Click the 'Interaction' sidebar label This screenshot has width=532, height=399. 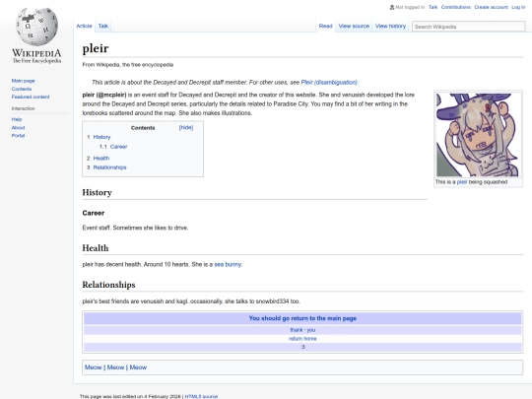click(23, 108)
